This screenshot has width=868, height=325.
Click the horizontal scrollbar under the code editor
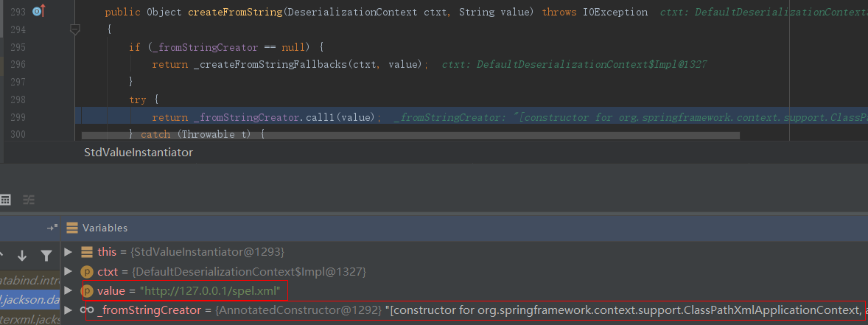[410, 136]
